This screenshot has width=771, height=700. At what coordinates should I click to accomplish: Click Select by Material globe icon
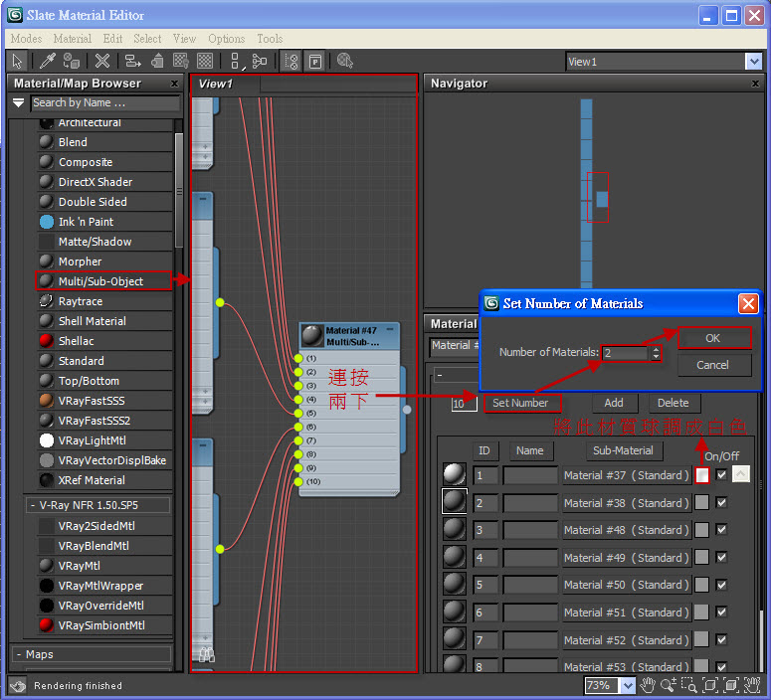[x=345, y=62]
